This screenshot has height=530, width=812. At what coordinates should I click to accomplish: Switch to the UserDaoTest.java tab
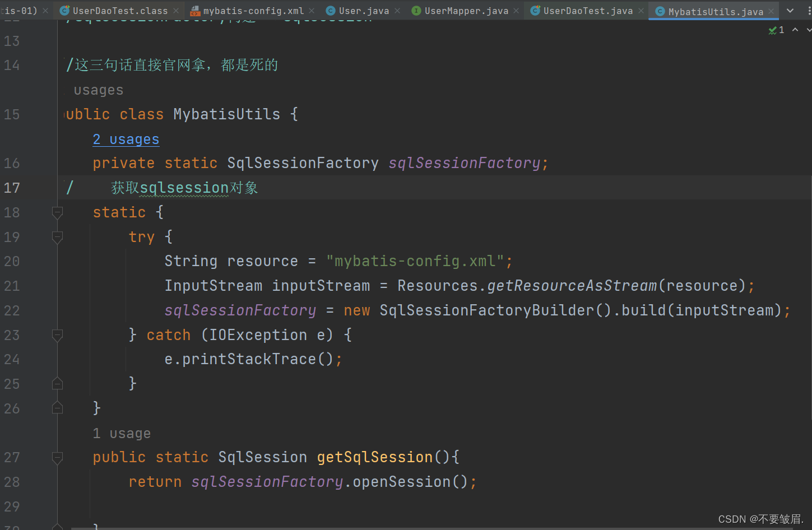click(588, 11)
